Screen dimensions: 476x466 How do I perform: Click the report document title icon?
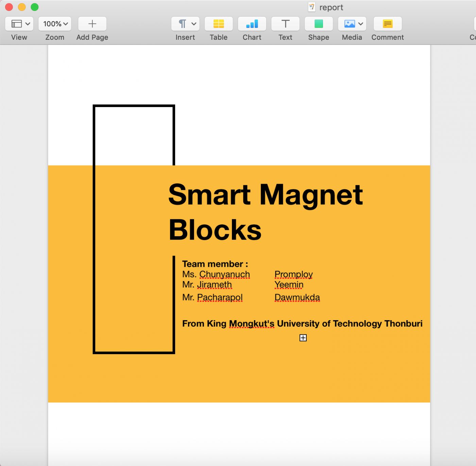pos(311,7)
